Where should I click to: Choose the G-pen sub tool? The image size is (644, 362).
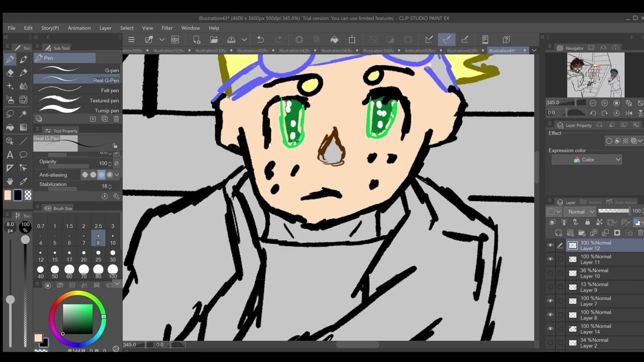77,70
